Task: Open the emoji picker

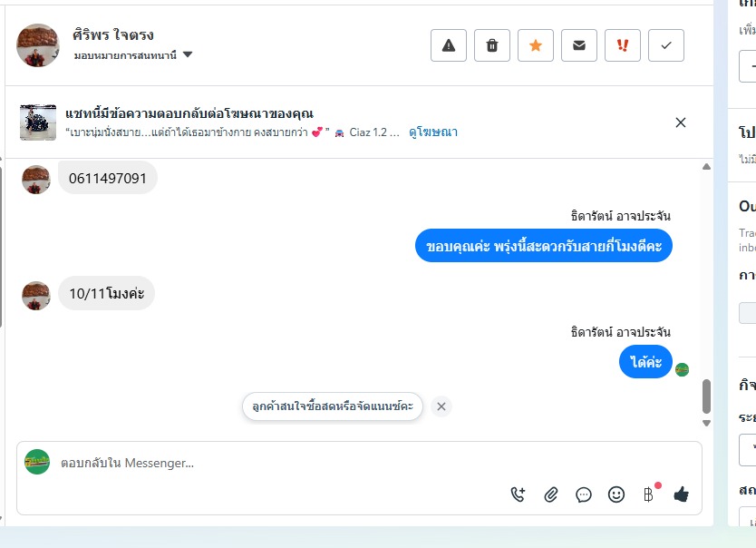Action: [616, 494]
